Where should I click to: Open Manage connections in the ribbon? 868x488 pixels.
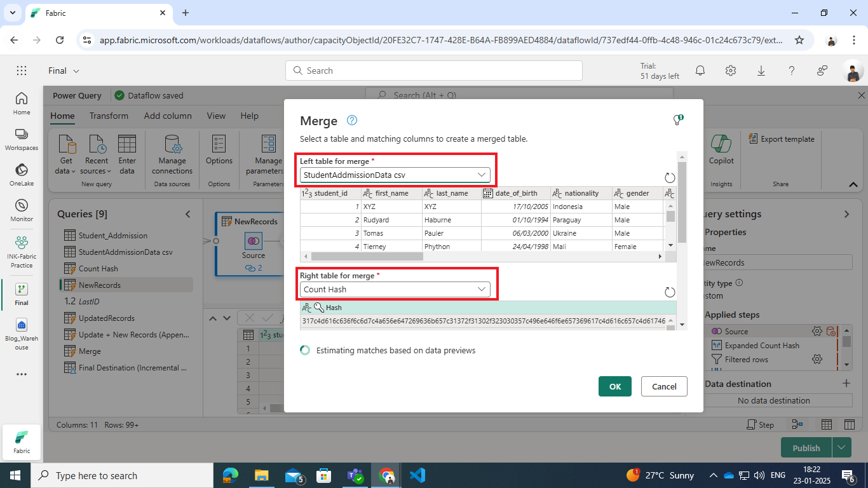pos(172,154)
